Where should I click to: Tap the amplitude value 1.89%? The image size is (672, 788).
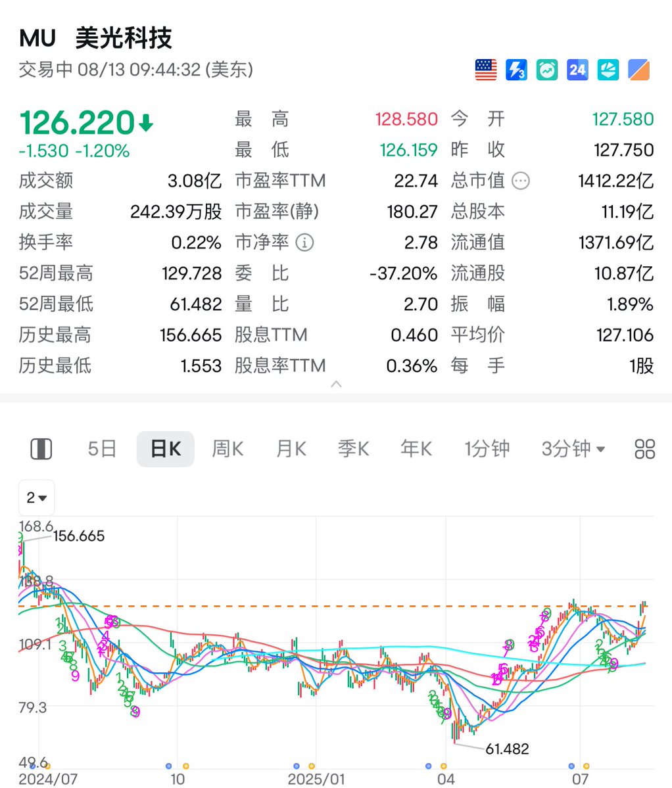[631, 304]
